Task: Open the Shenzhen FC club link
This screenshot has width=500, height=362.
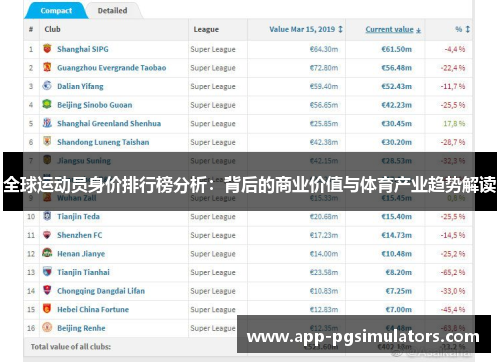Action: point(80,235)
